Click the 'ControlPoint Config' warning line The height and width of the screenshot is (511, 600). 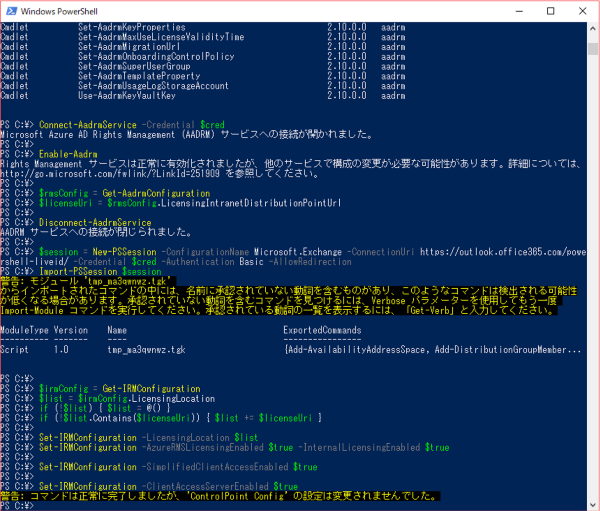point(220,496)
